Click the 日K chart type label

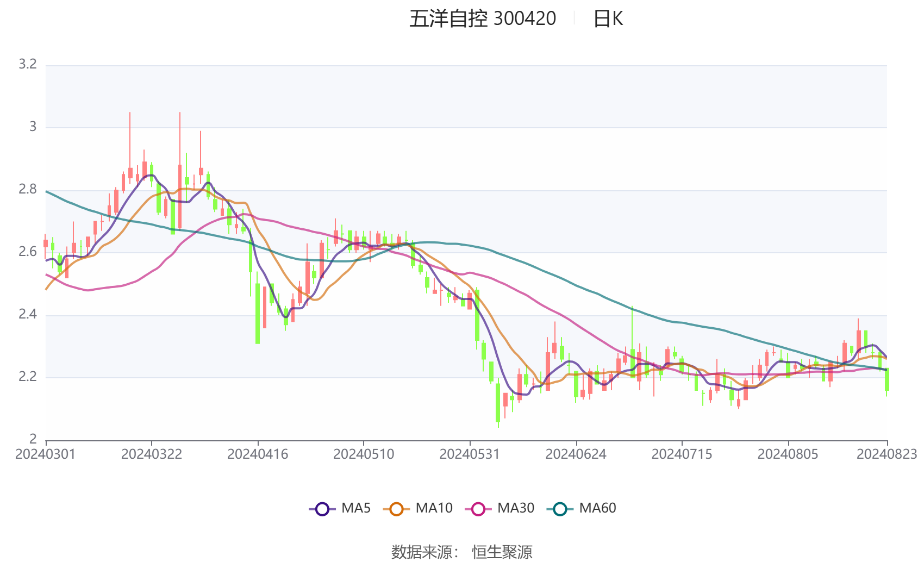coord(608,19)
